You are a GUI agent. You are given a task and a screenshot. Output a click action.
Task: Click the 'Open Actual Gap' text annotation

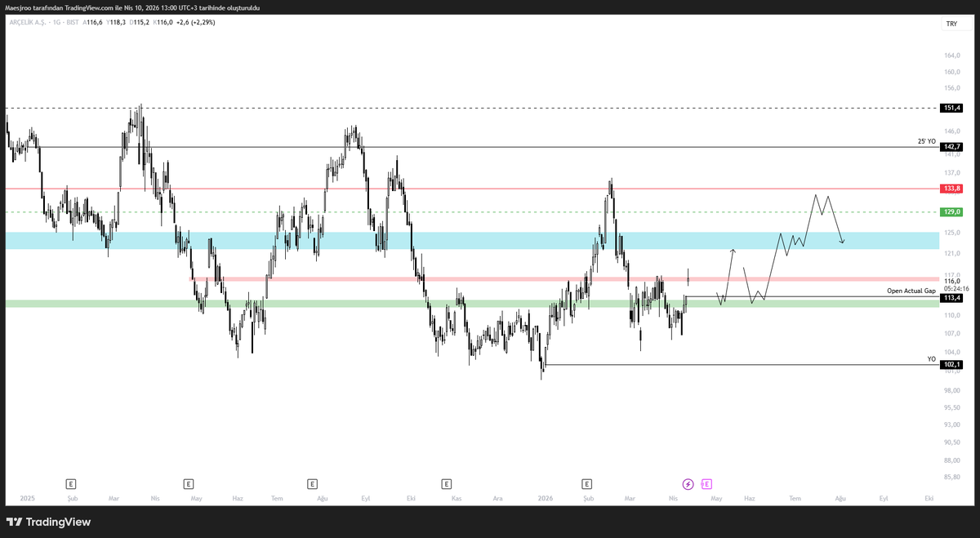tap(911, 291)
